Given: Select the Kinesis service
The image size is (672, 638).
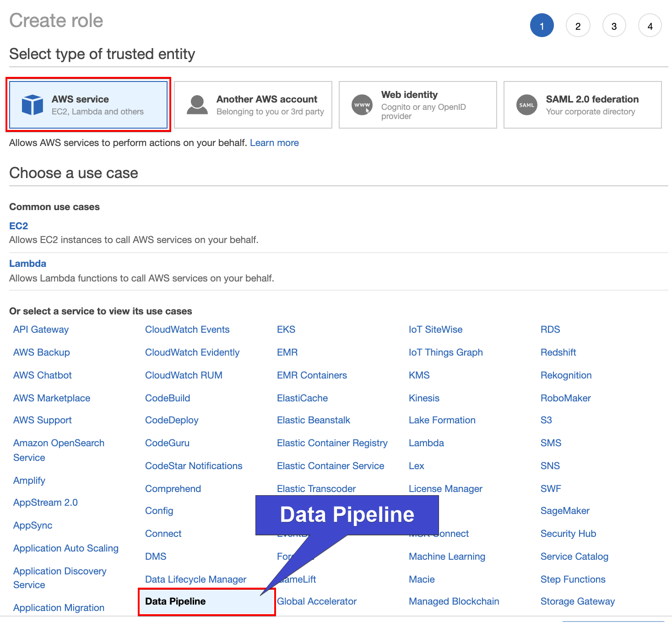Looking at the screenshot, I should point(424,398).
